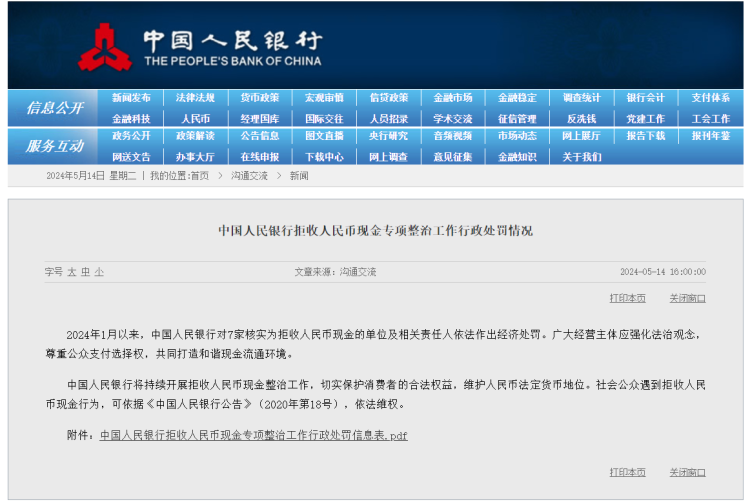This screenshot has width=750, height=502.
Task: Click the 政务公开 service link
Action: pyautogui.click(x=131, y=136)
